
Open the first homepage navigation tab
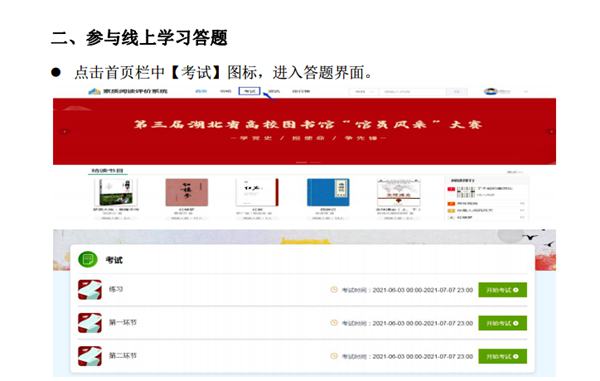coord(201,91)
